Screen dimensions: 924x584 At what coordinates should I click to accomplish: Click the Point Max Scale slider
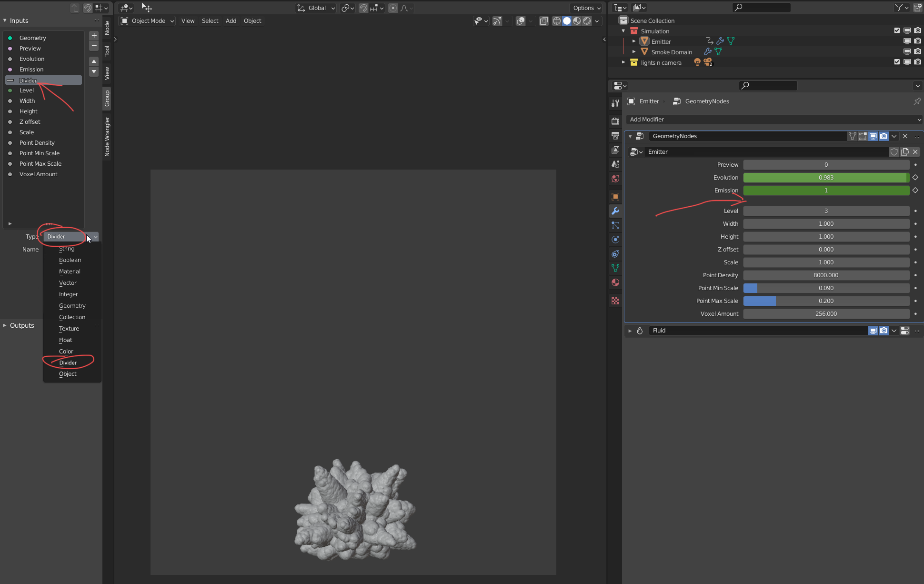pyautogui.click(x=826, y=301)
